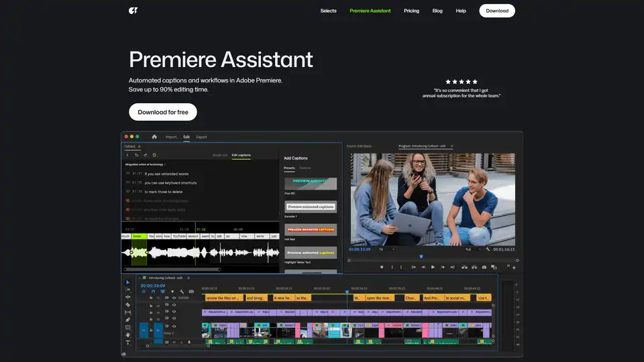The width and height of the screenshot is (644, 362).
Task: Open the Full playback resolution dropdown
Action: (473, 249)
